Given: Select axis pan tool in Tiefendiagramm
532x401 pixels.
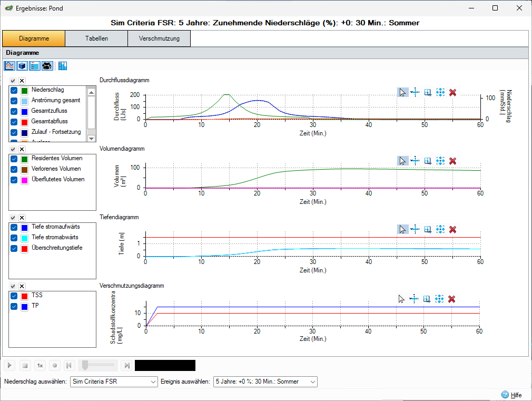Looking at the screenshot, I should point(415,230).
